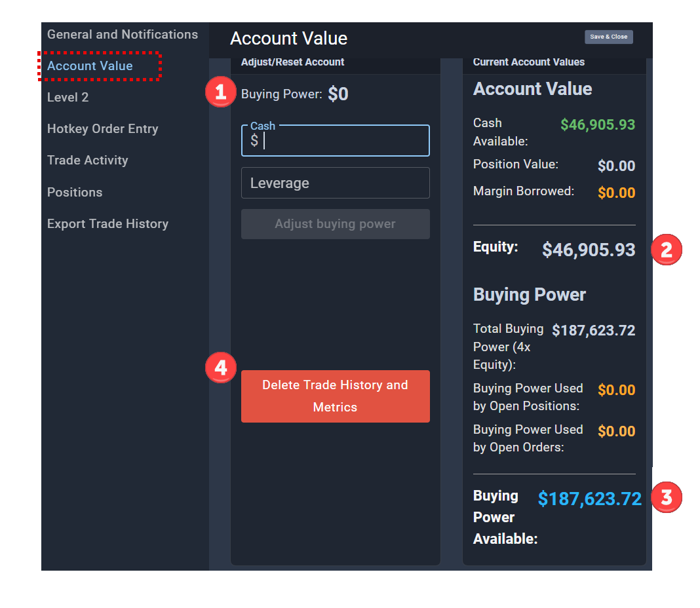
Task: Click the Save & Close button
Action: pos(608,37)
